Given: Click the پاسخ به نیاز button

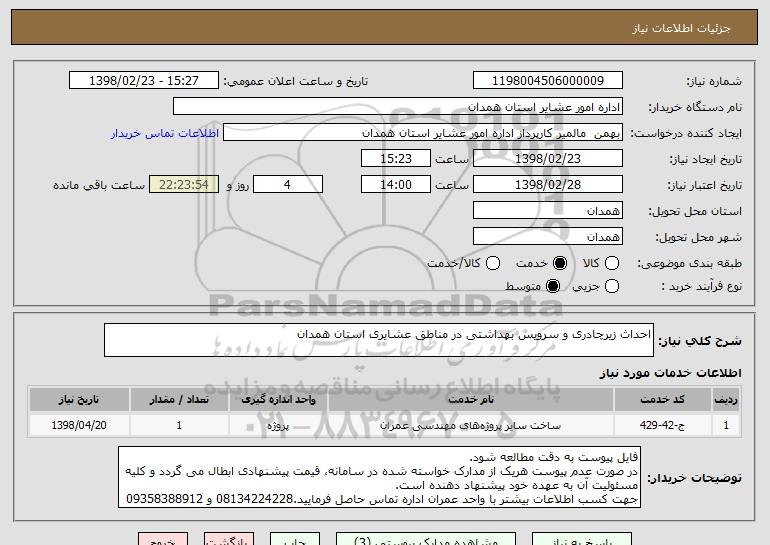Looking at the screenshot, I should click(581, 539).
